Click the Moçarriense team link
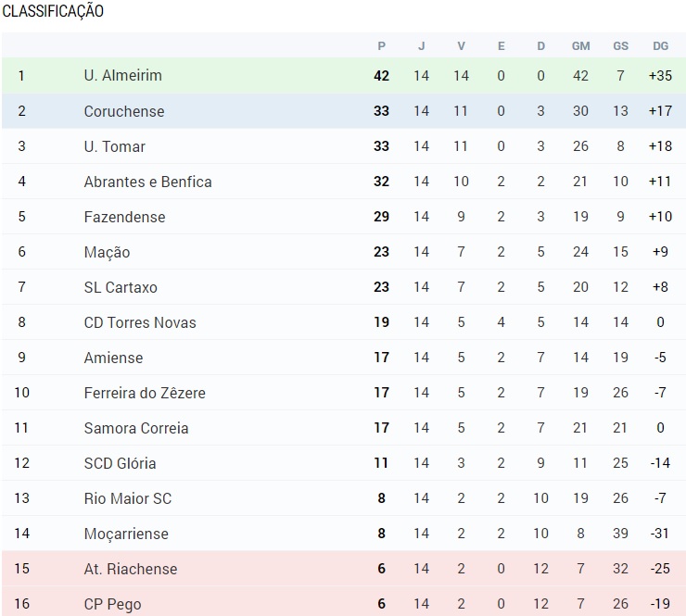 coord(126,534)
